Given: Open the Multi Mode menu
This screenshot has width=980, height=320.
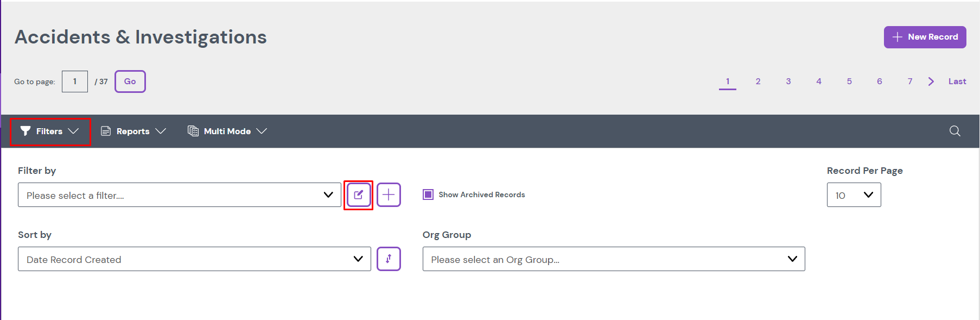Looking at the screenshot, I should click(227, 131).
